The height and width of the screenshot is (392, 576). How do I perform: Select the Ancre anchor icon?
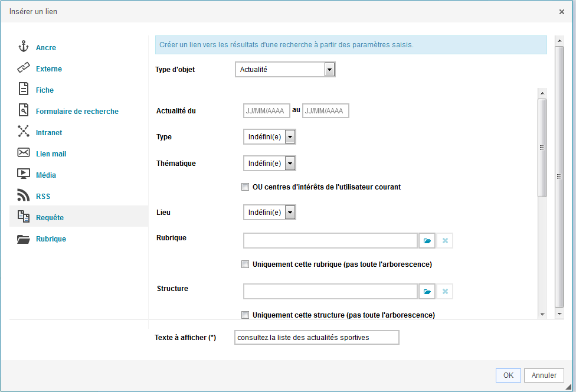tap(24, 47)
